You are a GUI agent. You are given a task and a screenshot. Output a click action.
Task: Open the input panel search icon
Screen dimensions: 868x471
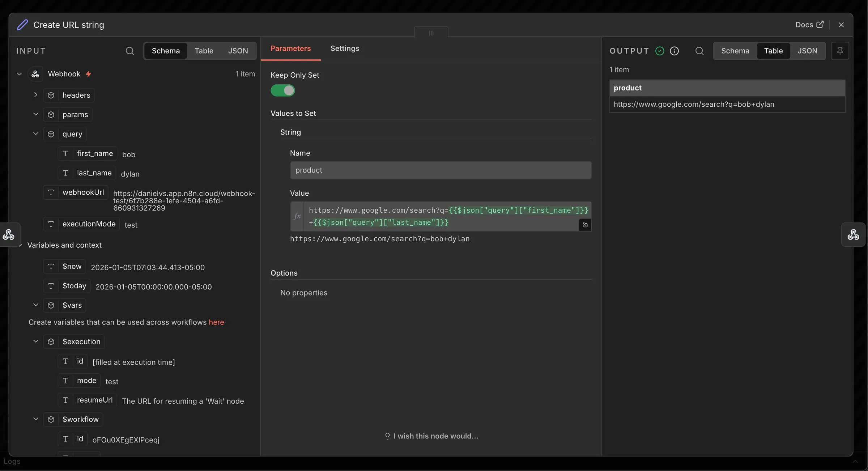130,51
